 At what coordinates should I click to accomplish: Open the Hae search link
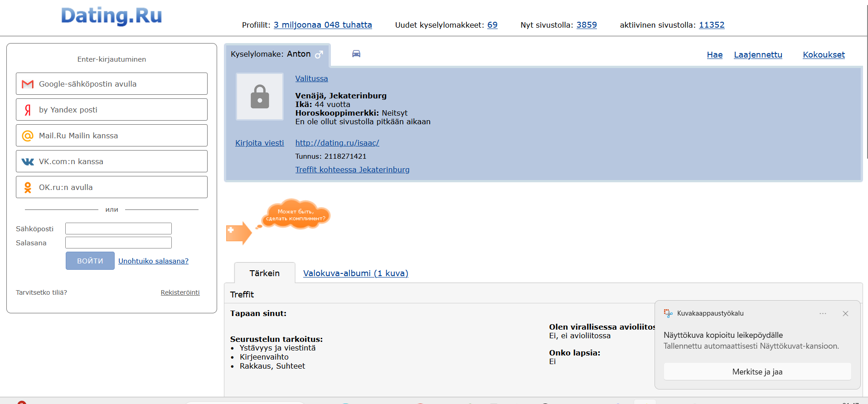(x=715, y=55)
